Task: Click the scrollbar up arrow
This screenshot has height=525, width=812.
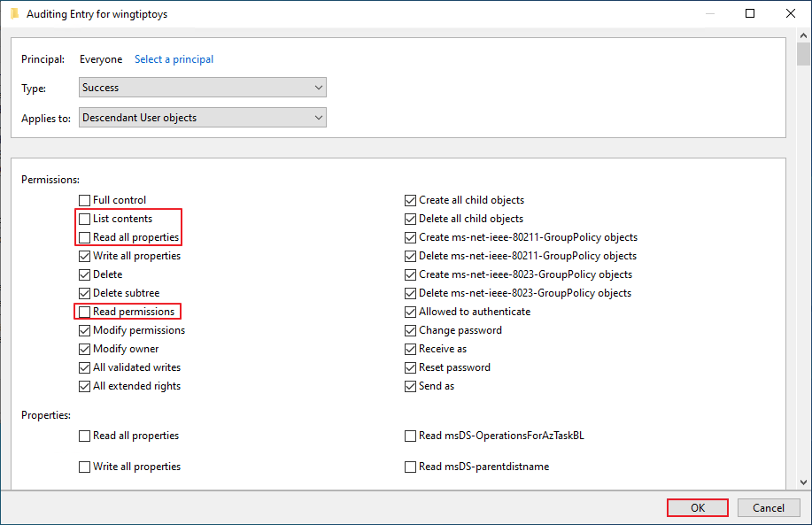Action: (803, 35)
